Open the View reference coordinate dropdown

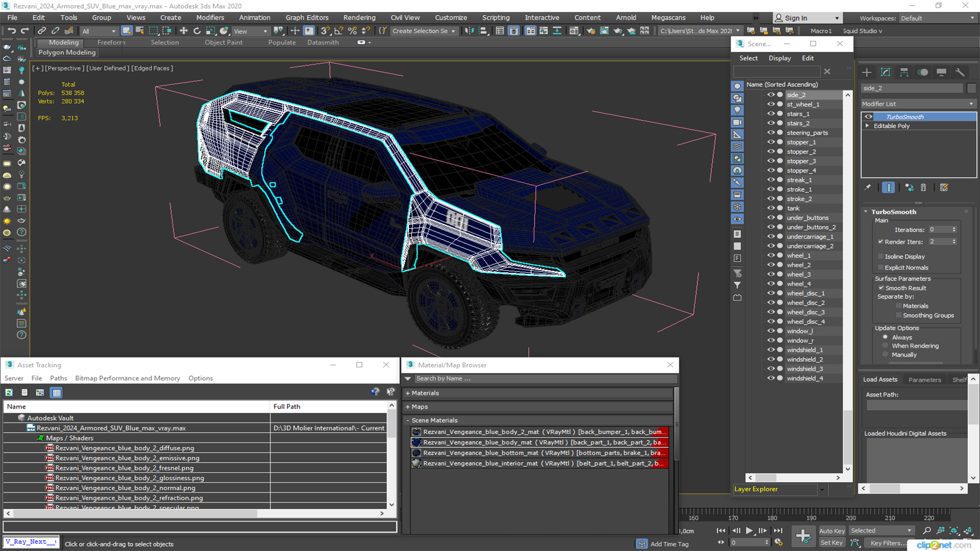coord(250,31)
